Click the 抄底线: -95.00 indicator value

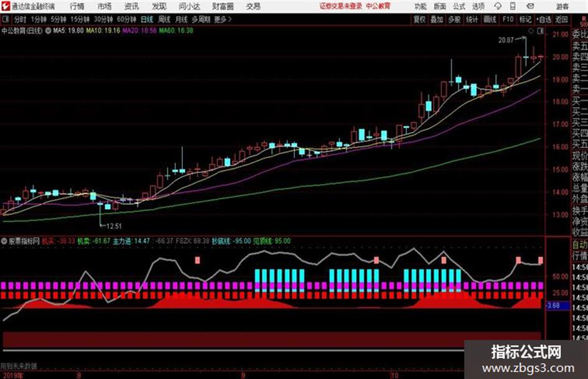[x=231, y=241]
